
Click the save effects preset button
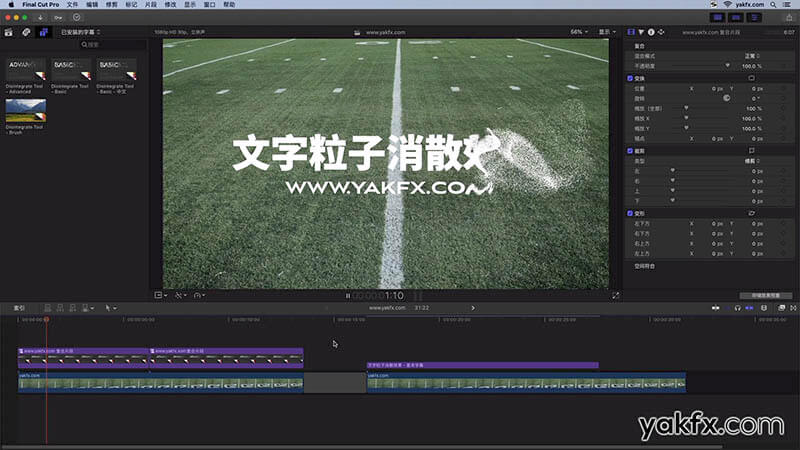pyautogui.click(x=766, y=295)
